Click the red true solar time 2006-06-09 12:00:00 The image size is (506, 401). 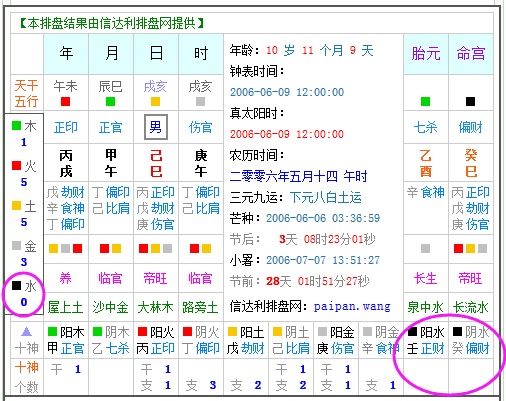coord(287,134)
